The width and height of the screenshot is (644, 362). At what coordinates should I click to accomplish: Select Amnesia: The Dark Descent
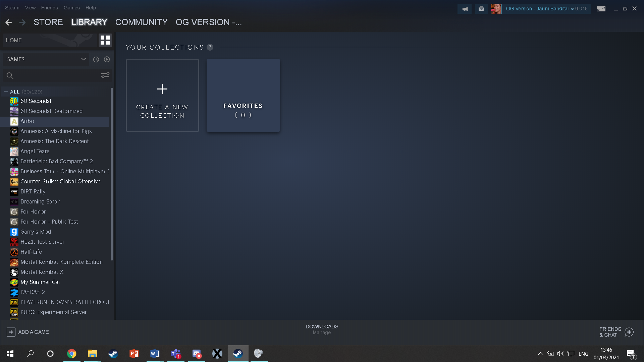(x=55, y=141)
